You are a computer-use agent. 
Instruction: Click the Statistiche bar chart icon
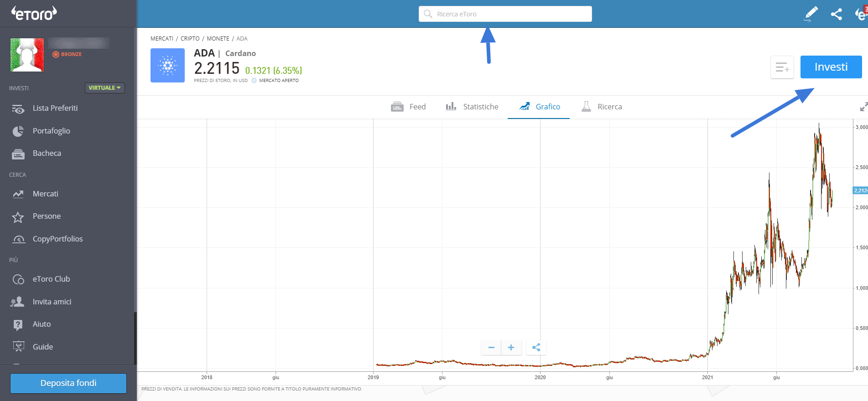[451, 106]
